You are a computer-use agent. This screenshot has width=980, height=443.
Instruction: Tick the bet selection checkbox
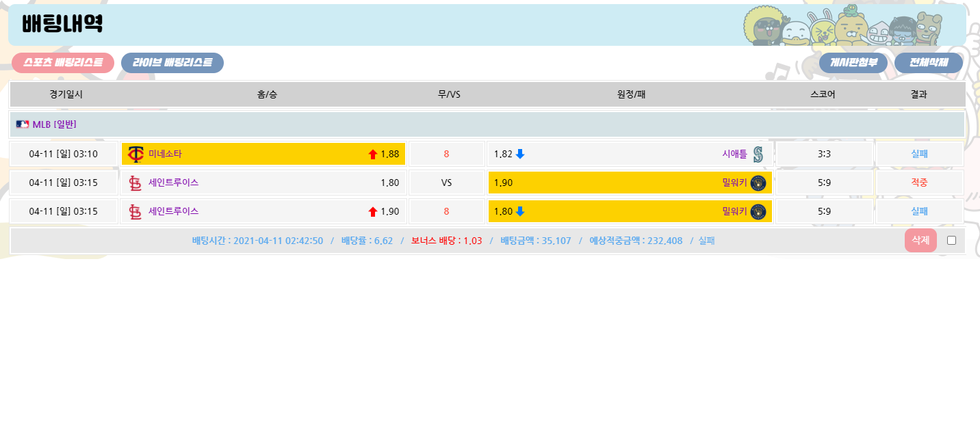pos(951,240)
